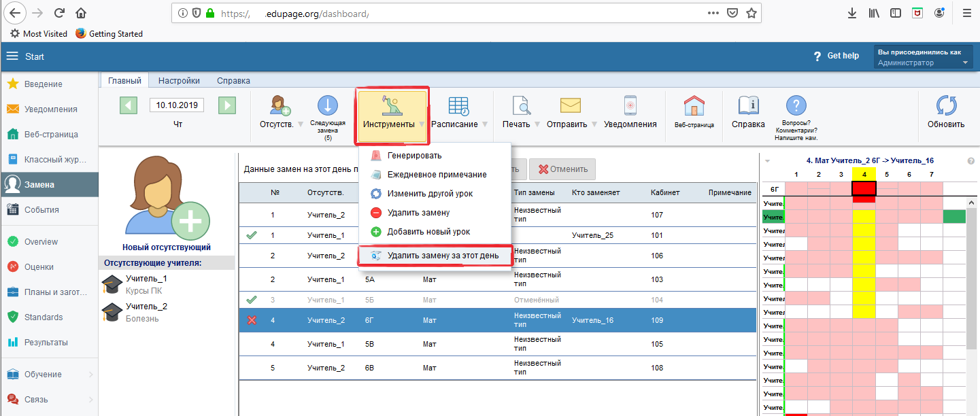Open Overview in the sidebar
This screenshot has width=980, height=416.
[x=49, y=241]
